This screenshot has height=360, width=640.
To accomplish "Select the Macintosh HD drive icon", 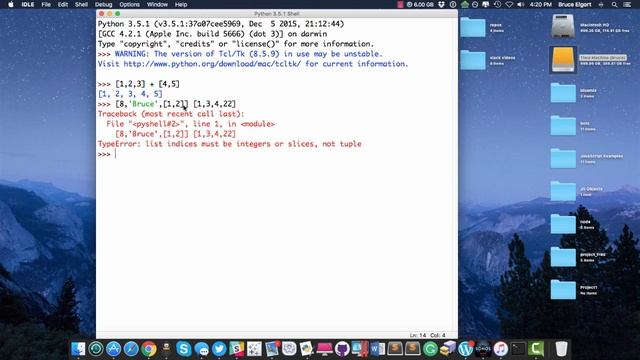I will pyautogui.click(x=563, y=27).
